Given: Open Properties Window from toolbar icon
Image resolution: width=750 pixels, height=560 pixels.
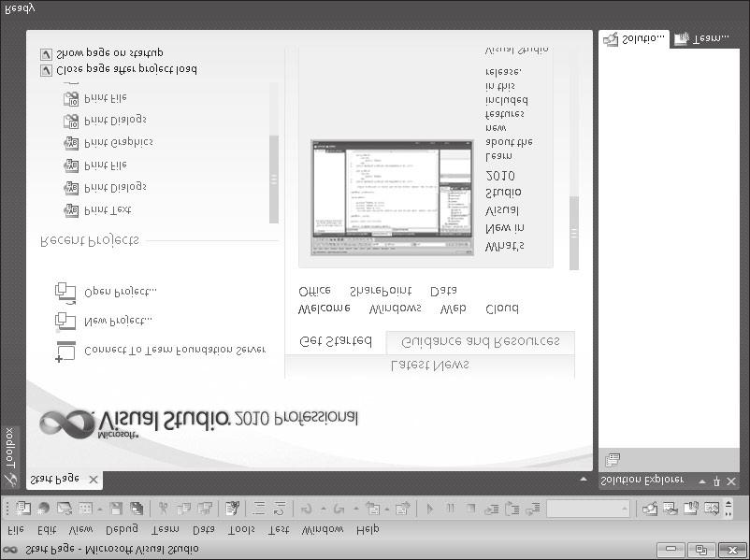Looking at the screenshot, I should point(671,509).
